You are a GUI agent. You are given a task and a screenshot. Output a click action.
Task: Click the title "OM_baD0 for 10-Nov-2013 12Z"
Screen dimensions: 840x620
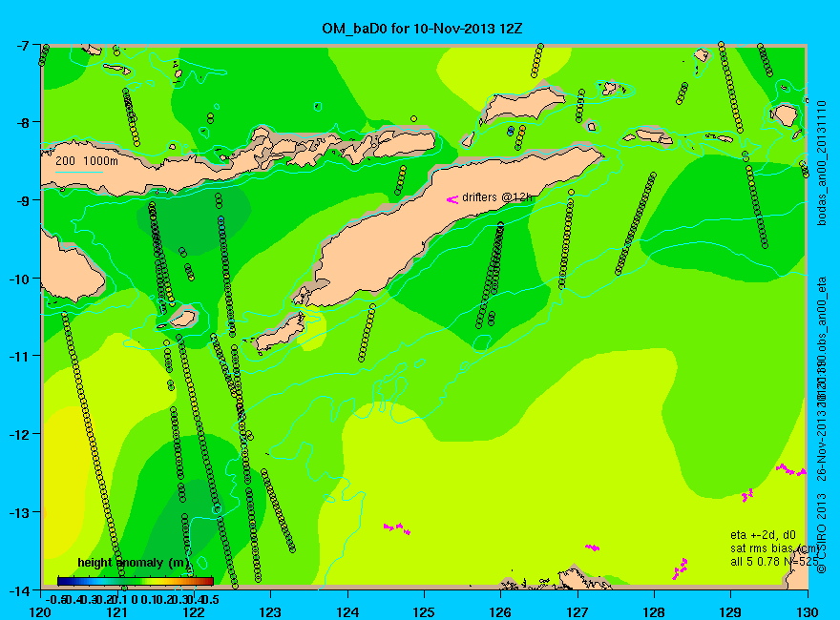pos(422,29)
